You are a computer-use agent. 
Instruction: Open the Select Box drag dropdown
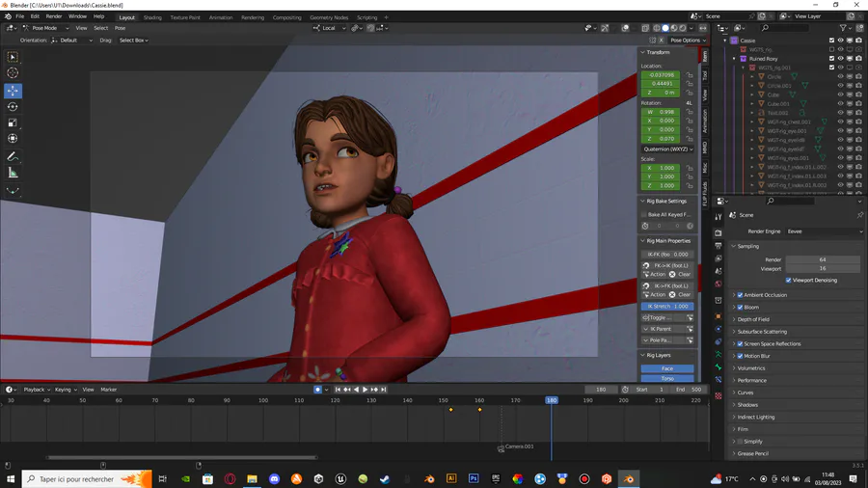[133, 41]
